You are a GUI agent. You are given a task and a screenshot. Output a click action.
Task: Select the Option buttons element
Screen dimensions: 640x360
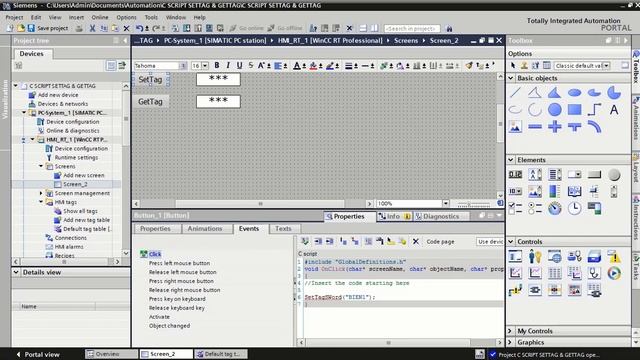535,208
